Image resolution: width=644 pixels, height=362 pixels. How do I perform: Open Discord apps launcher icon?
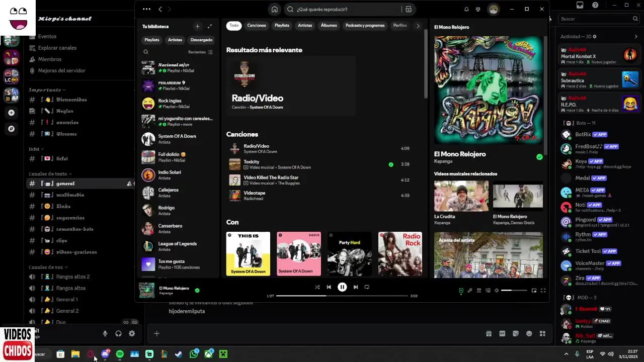[x=542, y=333]
